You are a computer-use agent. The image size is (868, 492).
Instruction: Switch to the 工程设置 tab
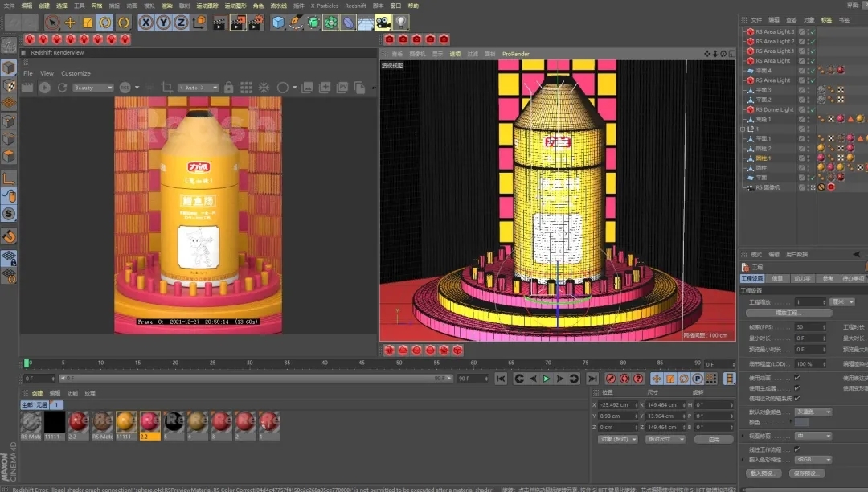[x=752, y=278]
